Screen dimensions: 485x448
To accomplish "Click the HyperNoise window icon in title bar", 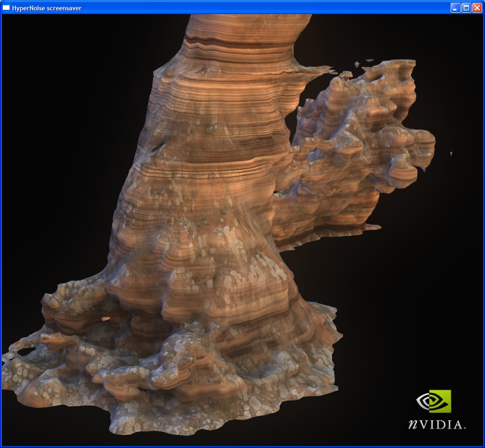I will (7, 8).
